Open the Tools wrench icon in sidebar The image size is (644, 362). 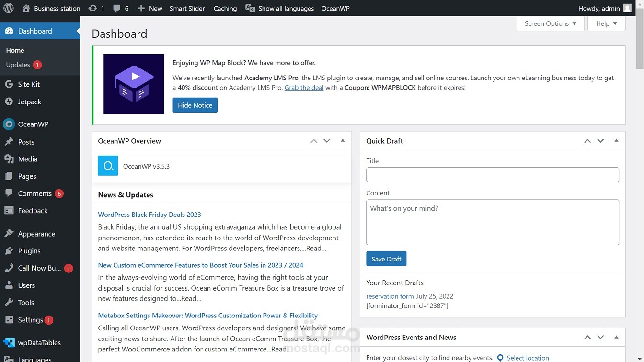pyautogui.click(x=9, y=303)
